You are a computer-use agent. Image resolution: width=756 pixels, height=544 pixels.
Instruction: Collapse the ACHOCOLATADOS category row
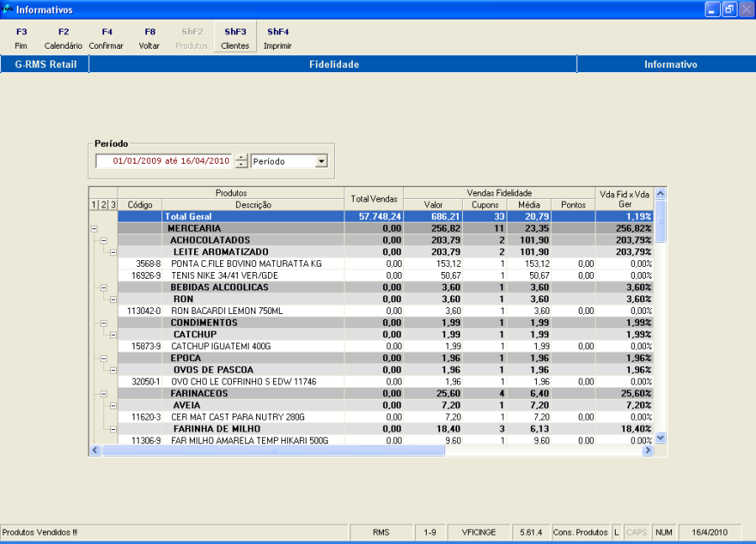(x=103, y=240)
